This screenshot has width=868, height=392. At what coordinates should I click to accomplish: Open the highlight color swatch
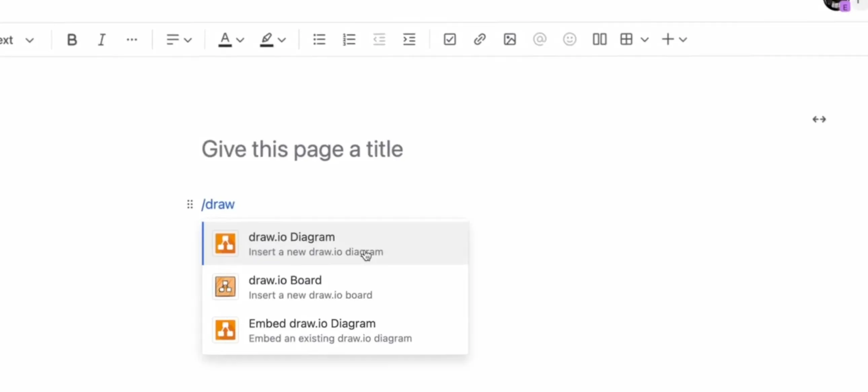coord(273,39)
